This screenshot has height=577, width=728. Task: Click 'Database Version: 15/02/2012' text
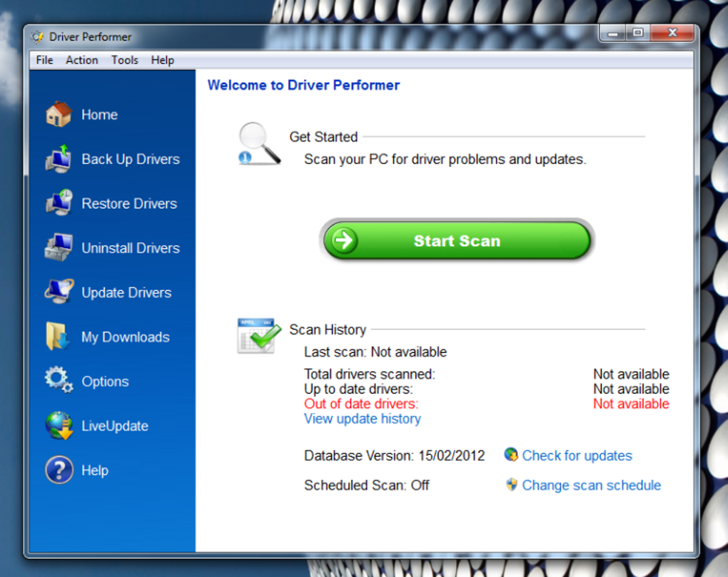[394, 456]
